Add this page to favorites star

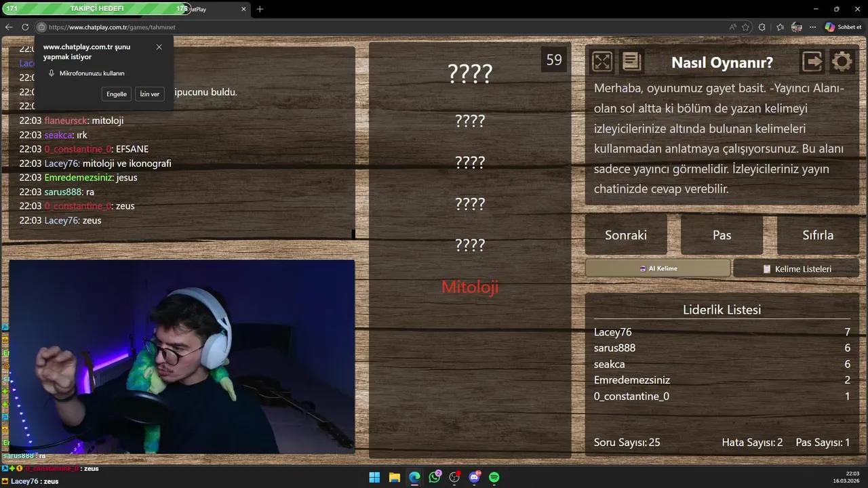tap(746, 27)
